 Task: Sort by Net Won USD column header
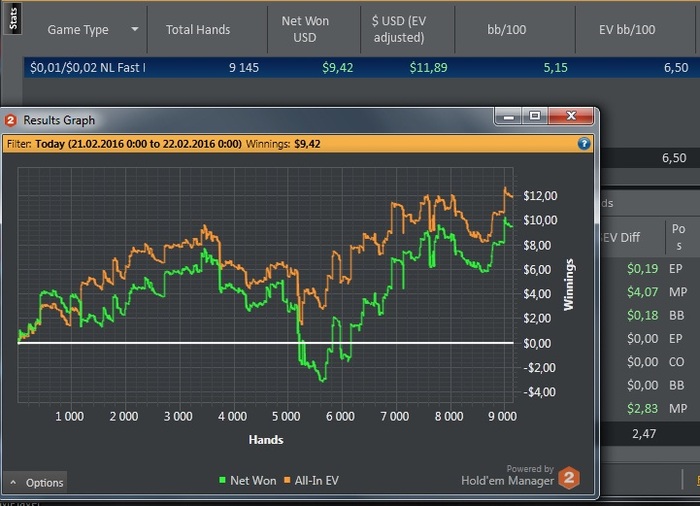pyautogui.click(x=305, y=29)
